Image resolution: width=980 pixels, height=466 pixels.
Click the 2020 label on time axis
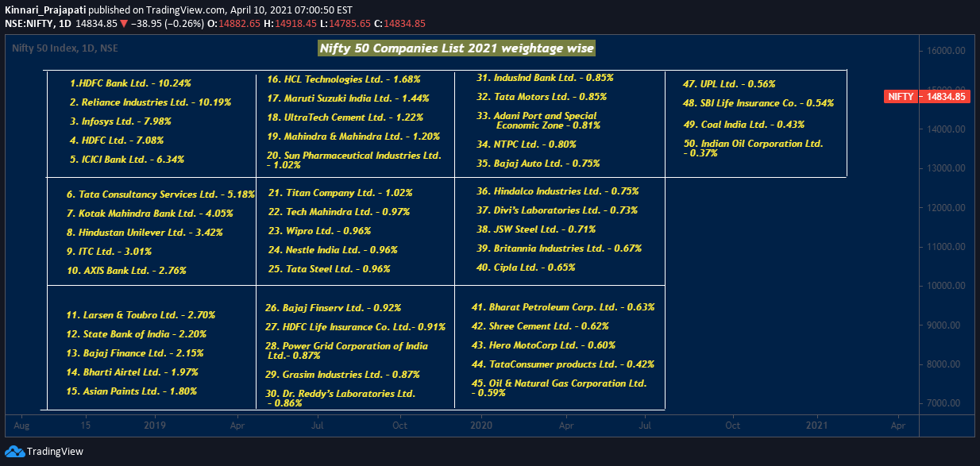click(x=482, y=425)
